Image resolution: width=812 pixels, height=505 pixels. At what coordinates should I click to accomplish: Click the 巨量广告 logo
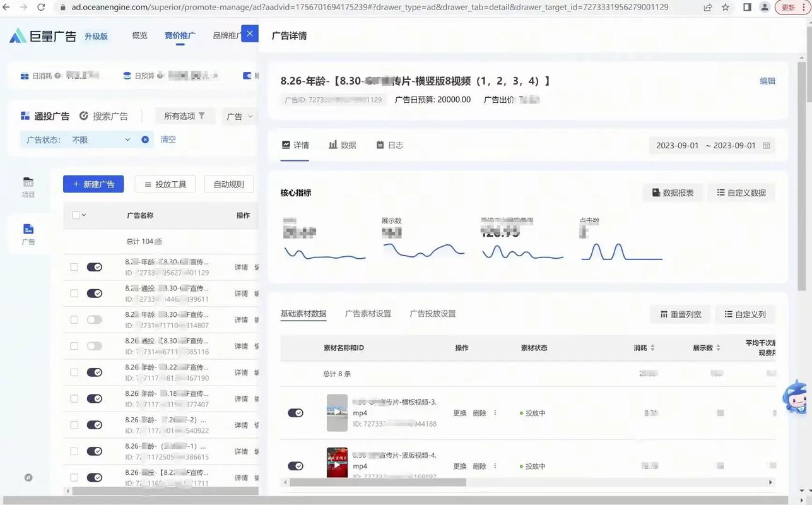coord(43,36)
